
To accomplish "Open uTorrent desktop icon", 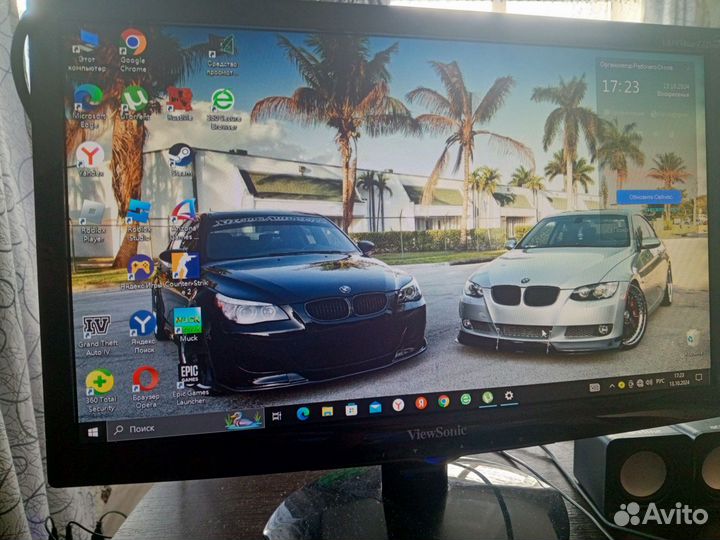I will point(134,99).
